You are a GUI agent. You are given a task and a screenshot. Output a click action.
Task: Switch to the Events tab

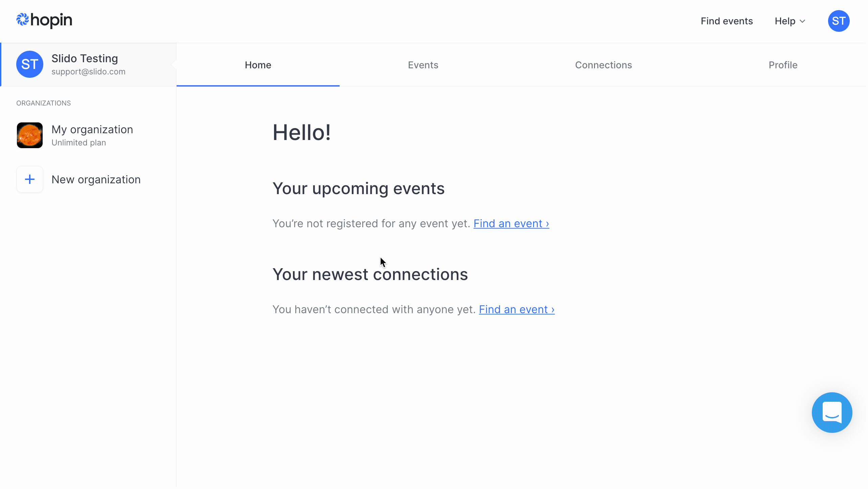[423, 65]
